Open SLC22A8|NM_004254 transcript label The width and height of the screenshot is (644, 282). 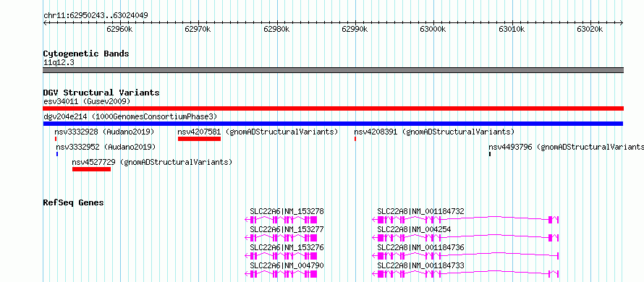coord(414,229)
